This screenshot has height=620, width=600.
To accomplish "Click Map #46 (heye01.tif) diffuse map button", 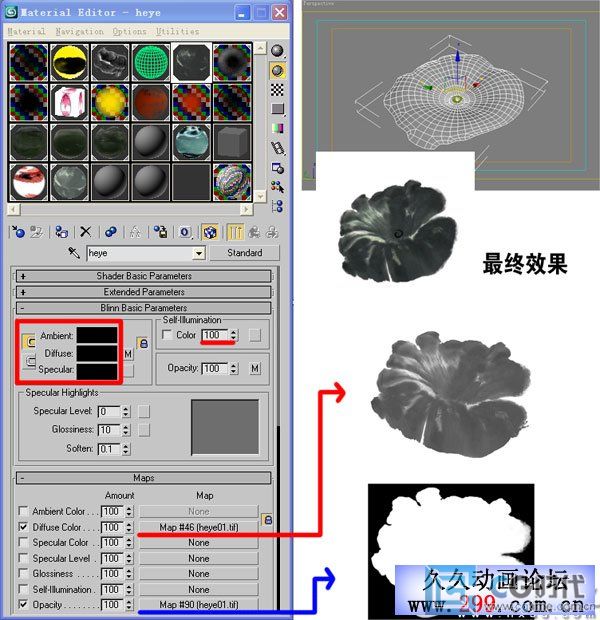I will [x=198, y=527].
